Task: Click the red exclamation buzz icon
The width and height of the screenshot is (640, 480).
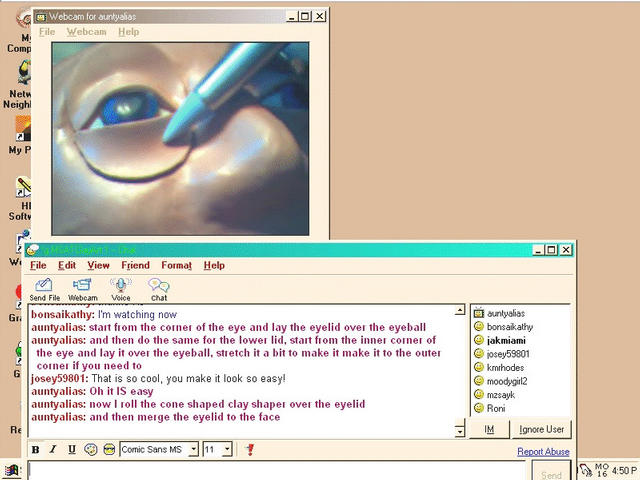Action: click(250, 449)
